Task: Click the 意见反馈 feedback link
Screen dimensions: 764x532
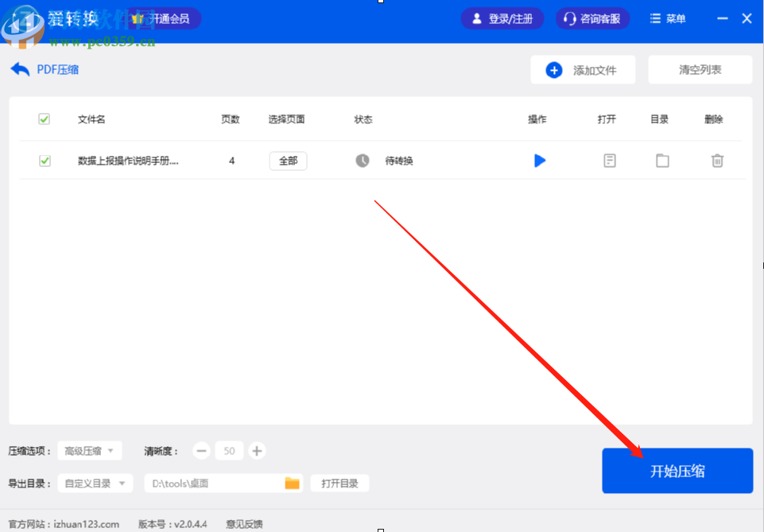Action: (x=244, y=524)
